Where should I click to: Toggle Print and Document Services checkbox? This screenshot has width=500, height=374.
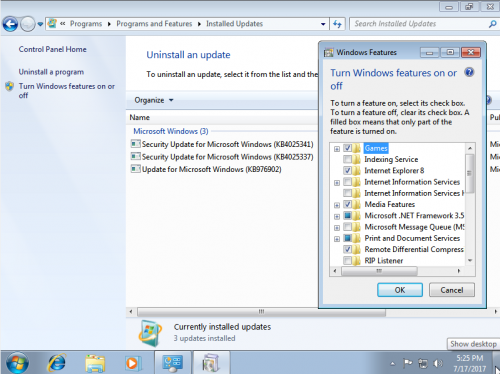pyautogui.click(x=347, y=238)
